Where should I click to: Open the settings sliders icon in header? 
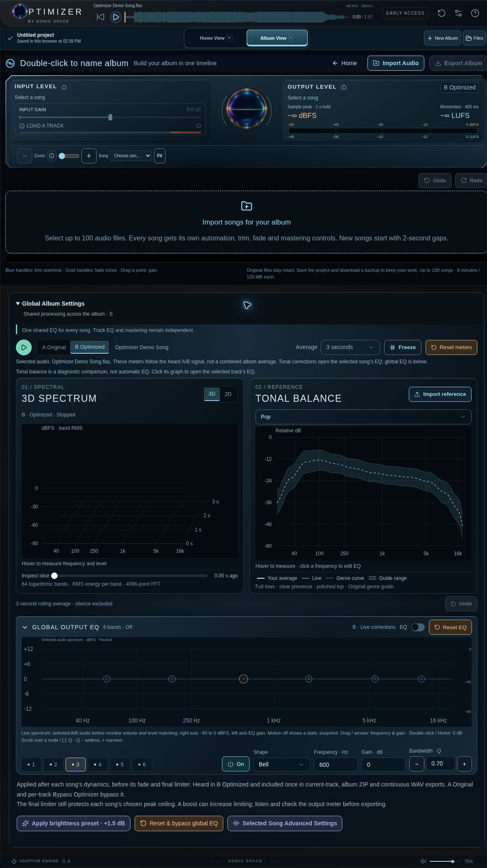click(458, 13)
